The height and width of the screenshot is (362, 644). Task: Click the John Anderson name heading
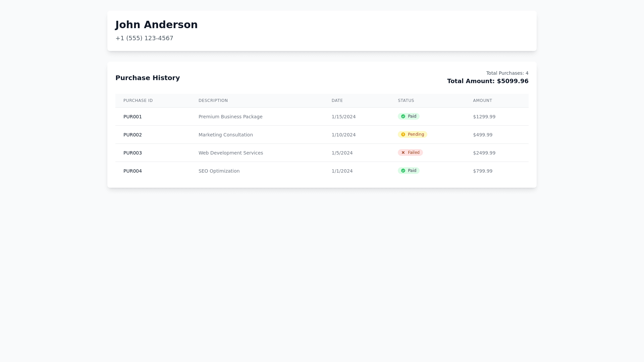pyautogui.click(x=156, y=25)
